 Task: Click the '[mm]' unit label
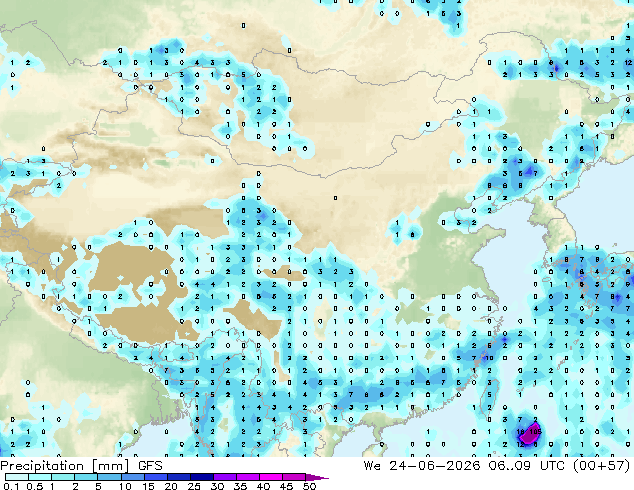110,466
